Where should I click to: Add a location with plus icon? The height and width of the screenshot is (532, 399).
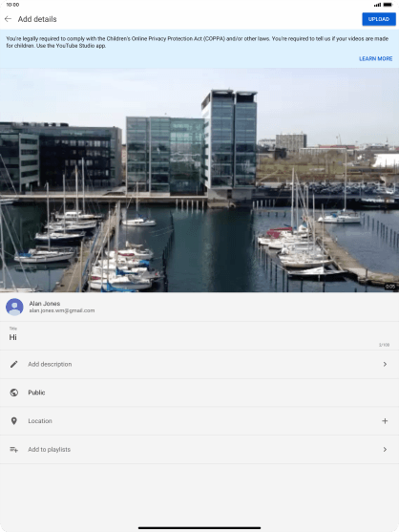point(385,421)
